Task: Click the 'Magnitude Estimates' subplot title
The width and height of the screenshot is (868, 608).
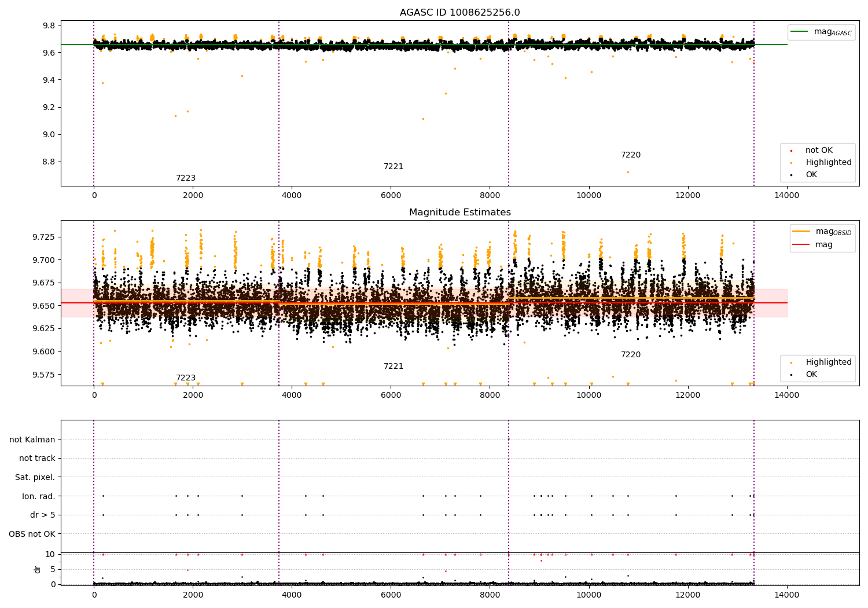Action: [x=460, y=213]
